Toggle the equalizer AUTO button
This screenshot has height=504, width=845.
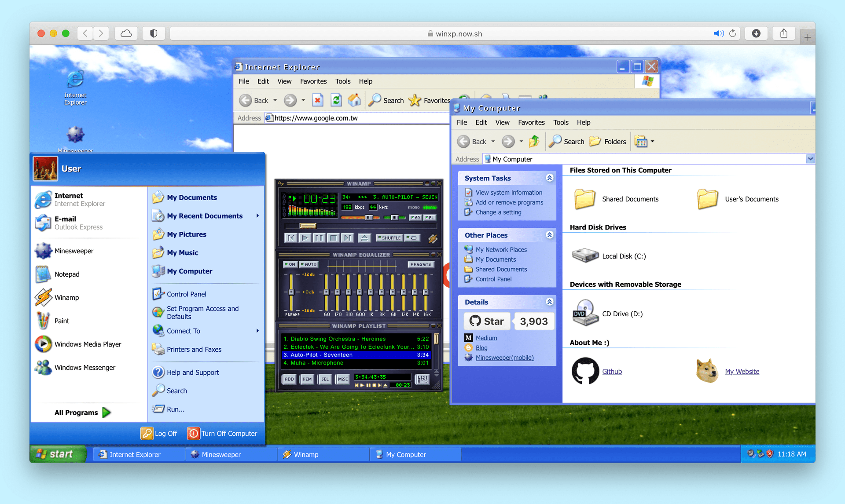[309, 264]
